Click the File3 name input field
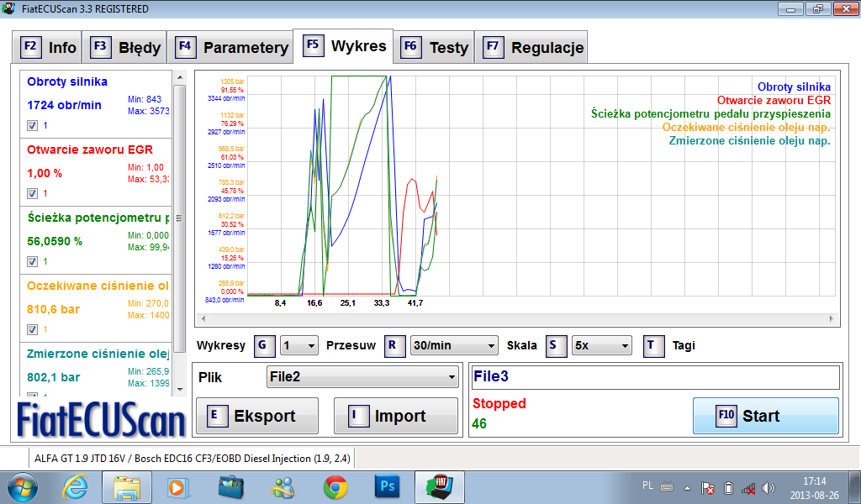Image resolution: width=861 pixels, height=504 pixels. click(654, 377)
